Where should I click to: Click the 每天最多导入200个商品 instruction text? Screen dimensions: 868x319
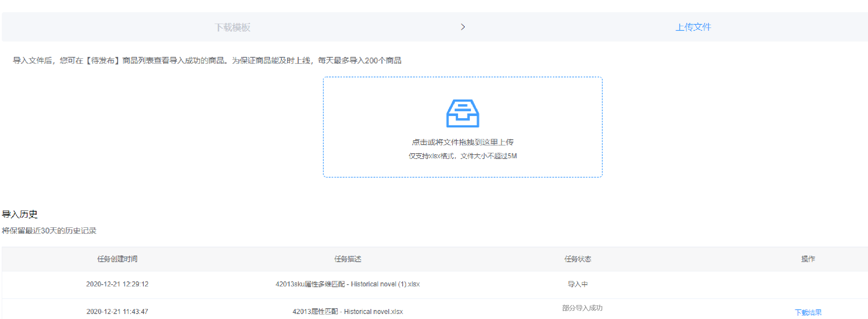coord(359,61)
